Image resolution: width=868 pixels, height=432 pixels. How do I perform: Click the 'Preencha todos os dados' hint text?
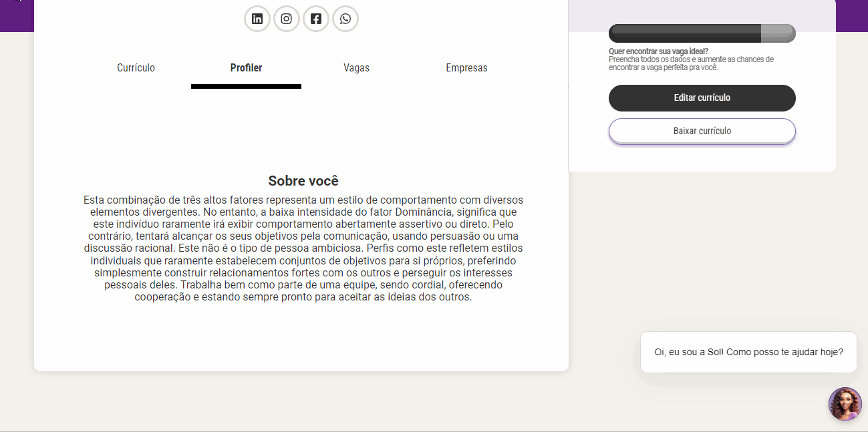[x=690, y=63]
